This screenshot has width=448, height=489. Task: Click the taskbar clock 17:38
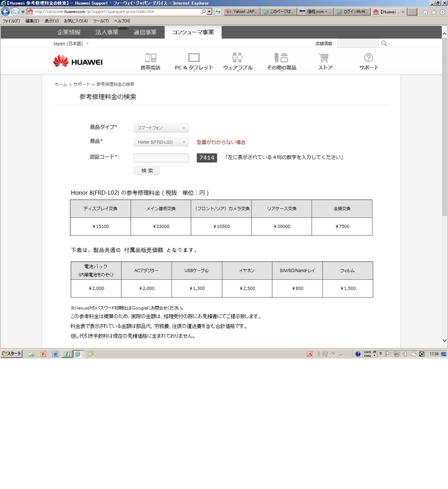(x=434, y=354)
